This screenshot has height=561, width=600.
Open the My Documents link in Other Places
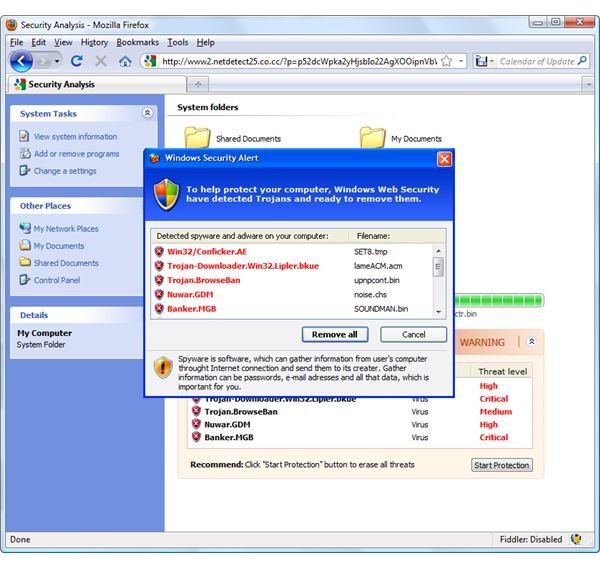point(59,246)
